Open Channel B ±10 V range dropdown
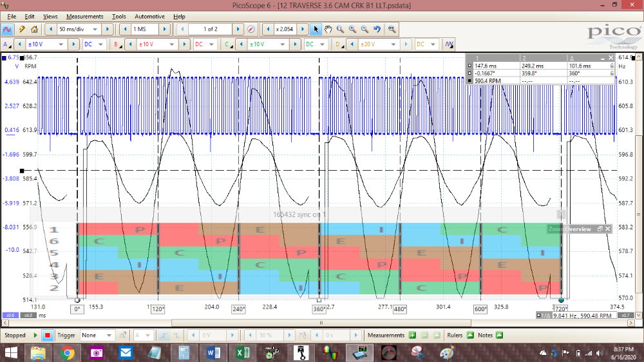The image size is (644, 362). pos(172,44)
